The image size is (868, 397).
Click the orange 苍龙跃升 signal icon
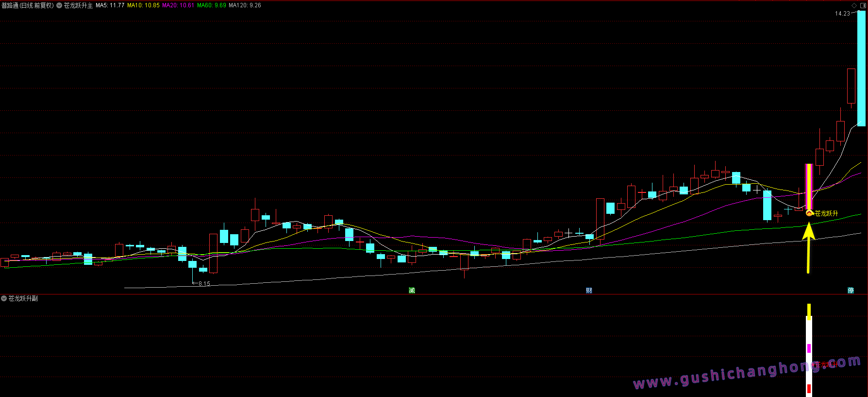click(809, 213)
